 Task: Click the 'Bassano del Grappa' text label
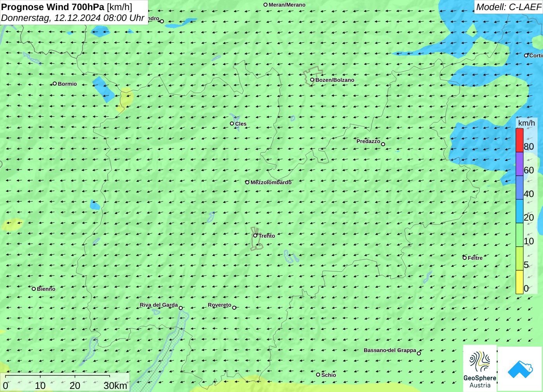390,350
